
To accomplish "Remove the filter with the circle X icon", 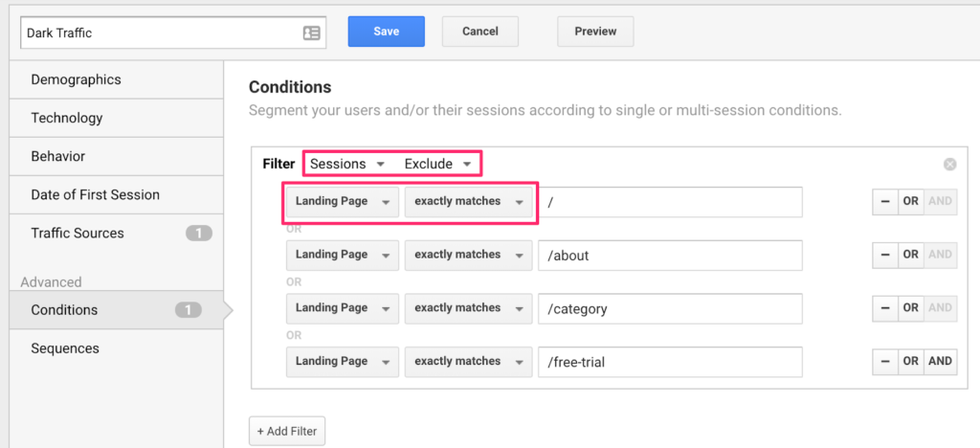I will pos(949,165).
